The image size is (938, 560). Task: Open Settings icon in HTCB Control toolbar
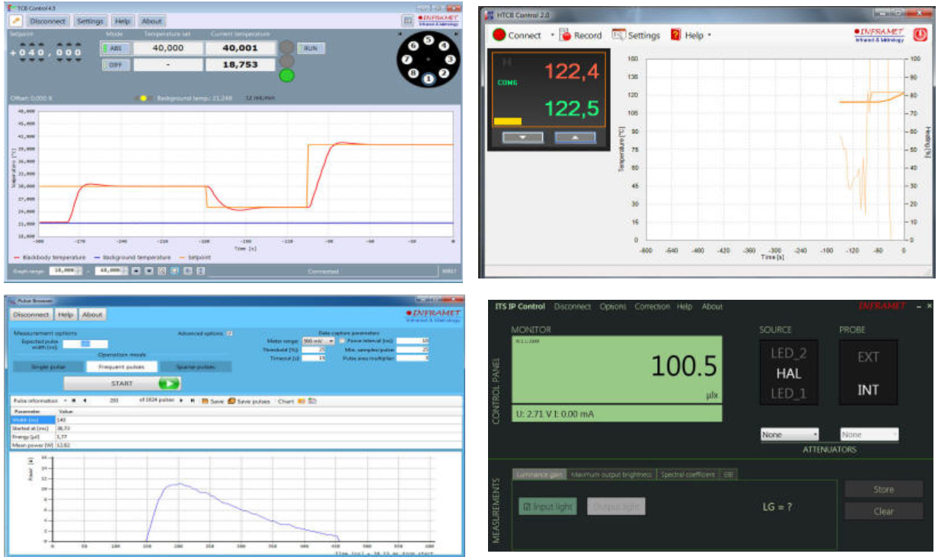pyautogui.click(x=619, y=35)
